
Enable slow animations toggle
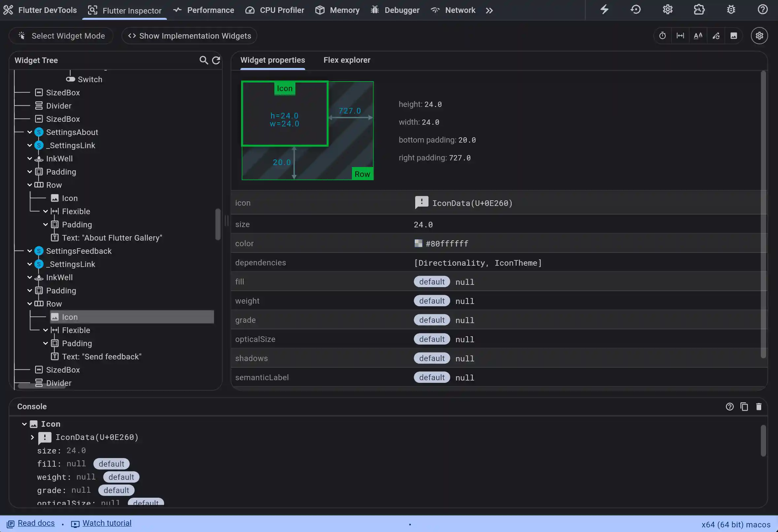pyautogui.click(x=662, y=36)
